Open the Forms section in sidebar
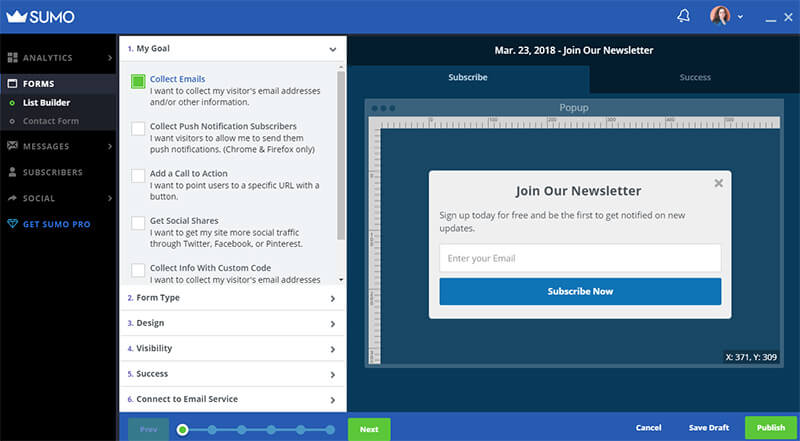 [x=59, y=84]
